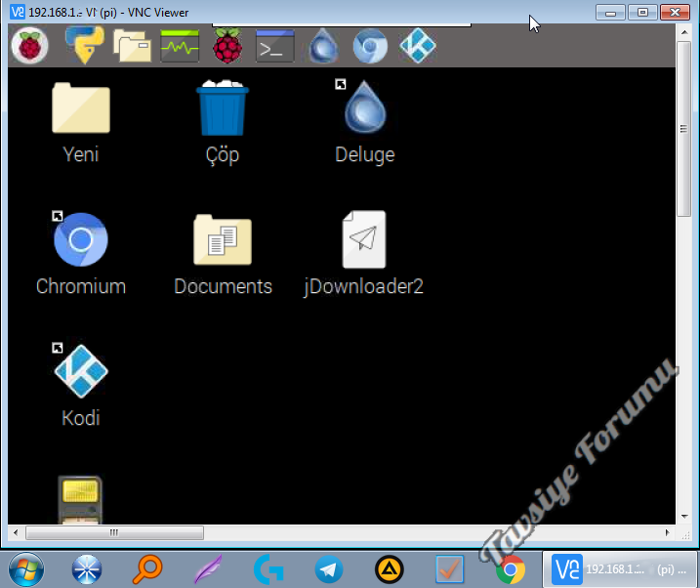Click the vertical scrollbar down arrow

click(x=684, y=517)
